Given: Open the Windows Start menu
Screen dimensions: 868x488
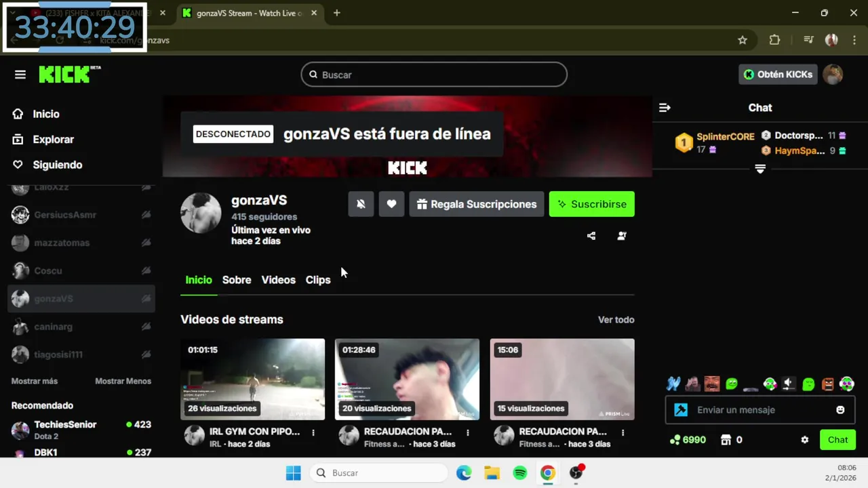Looking at the screenshot, I should 293,473.
